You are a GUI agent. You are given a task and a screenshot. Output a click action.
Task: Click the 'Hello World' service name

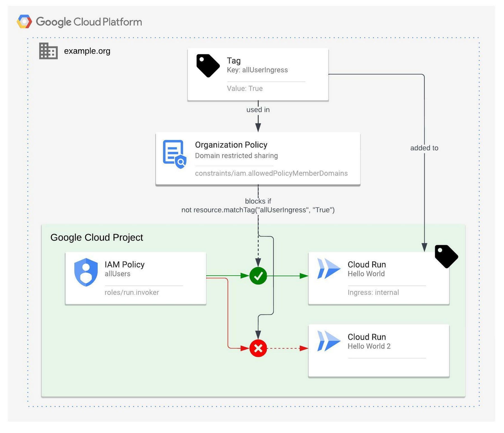pos(366,274)
